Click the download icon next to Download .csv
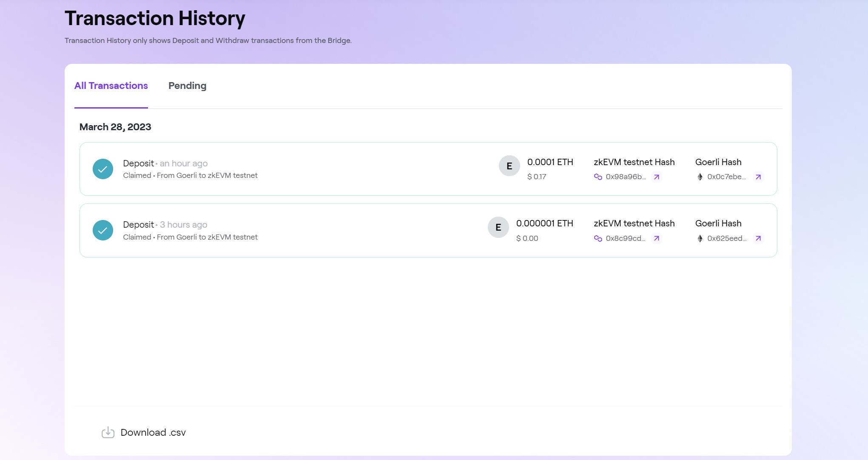The width and height of the screenshot is (868, 460). point(108,432)
